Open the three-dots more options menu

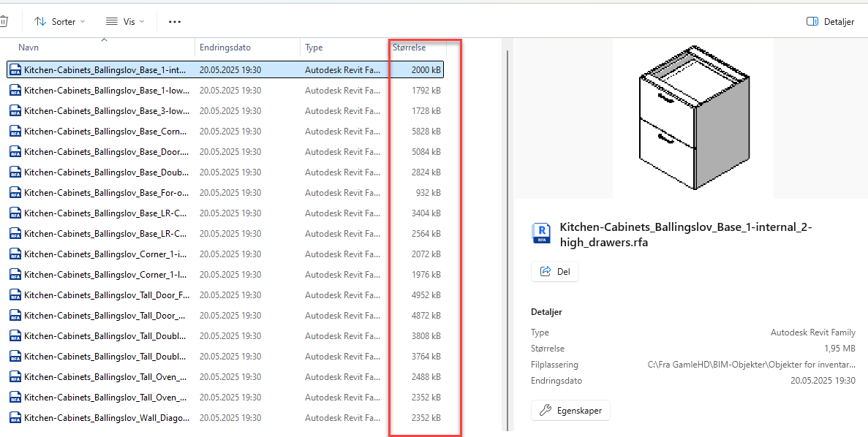175,22
